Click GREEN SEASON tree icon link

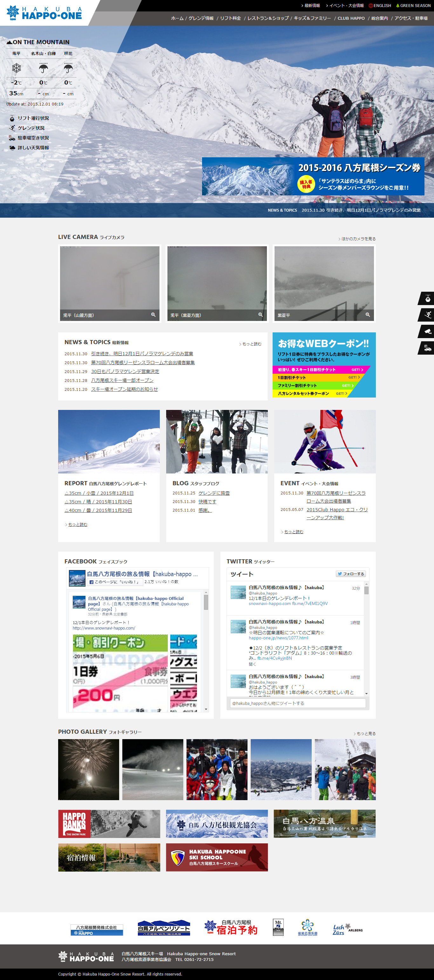413,6
